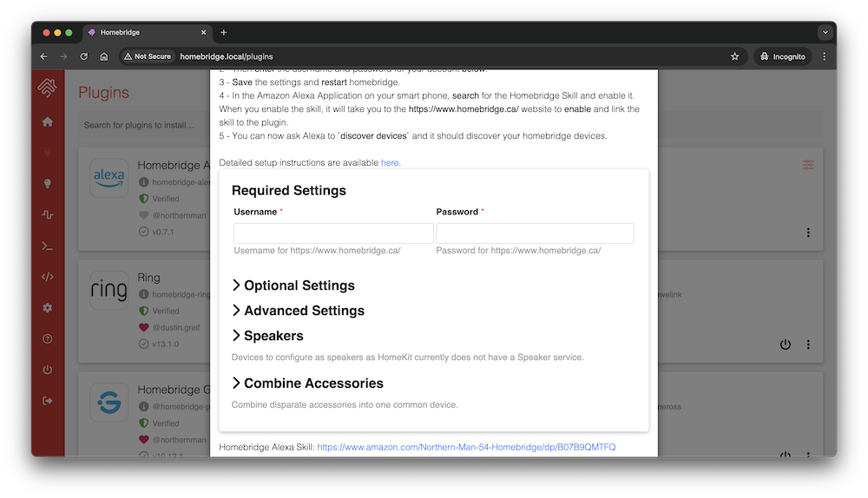Open the Homebridge Alexa Skill amazon.com link
The width and height of the screenshot is (868, 498).
pyautogui.click(x=466, y=447)
